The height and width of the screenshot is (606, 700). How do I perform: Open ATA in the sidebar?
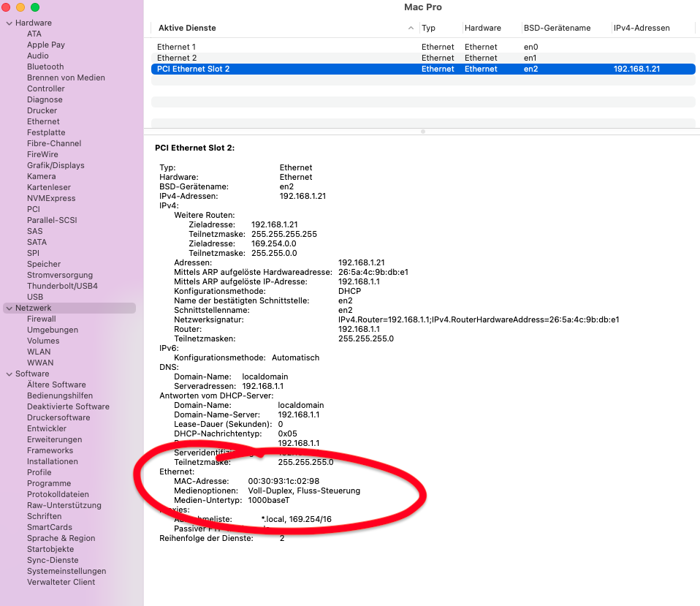point(34,34)
